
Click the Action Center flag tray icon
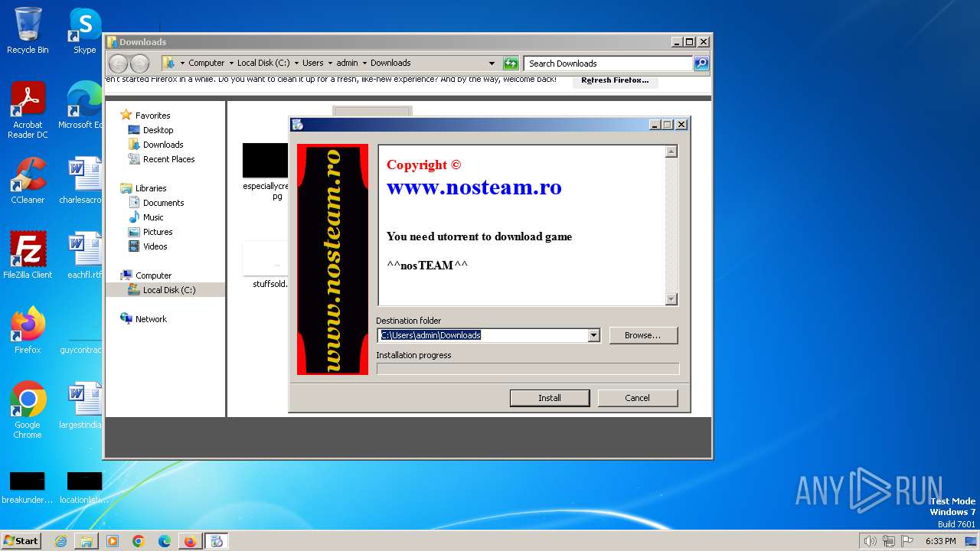tap(906, 541)
